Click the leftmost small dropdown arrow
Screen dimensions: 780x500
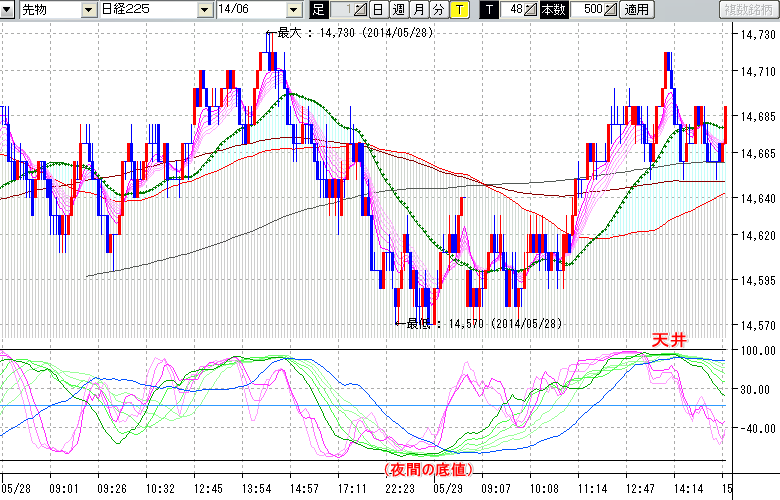pos(9,10)
